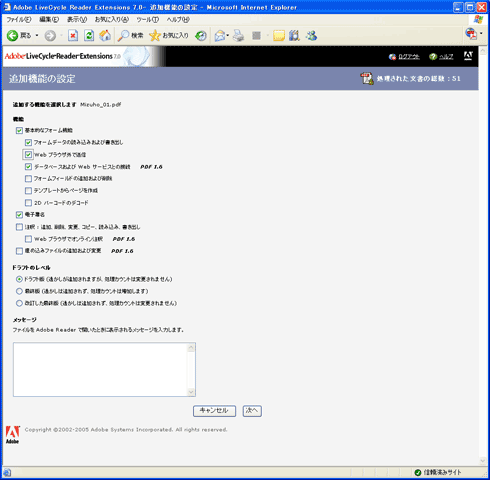The height and width of the screenshot is (480, 490).
Task: Uncheck the digital signature checkbox
Action: coord(19,215)
